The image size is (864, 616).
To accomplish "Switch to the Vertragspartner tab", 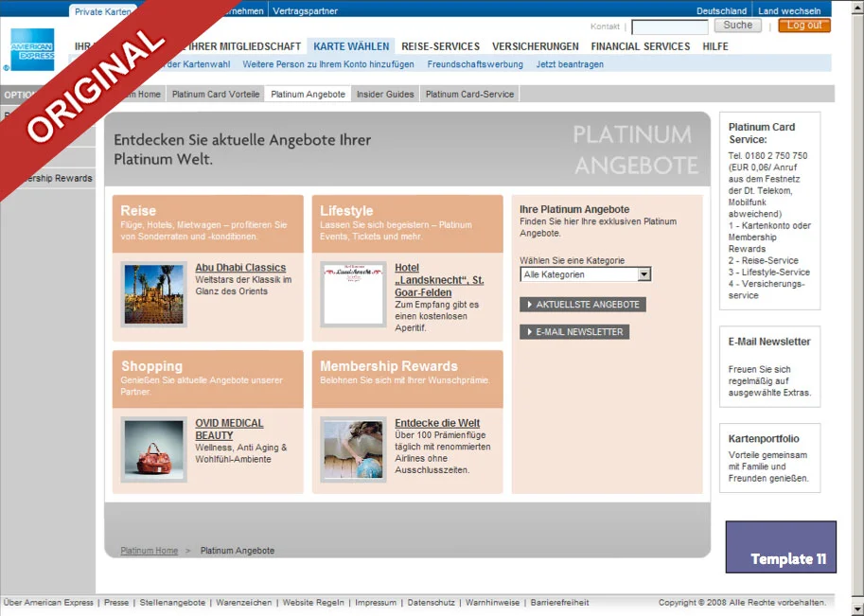I will 305,11.
